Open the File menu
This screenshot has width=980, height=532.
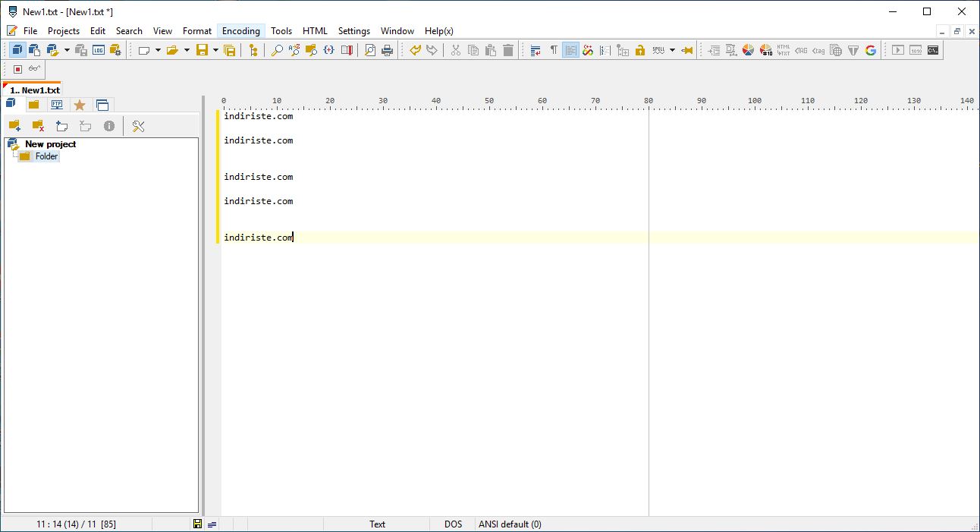pyautogui.click(x=30, y=31)
